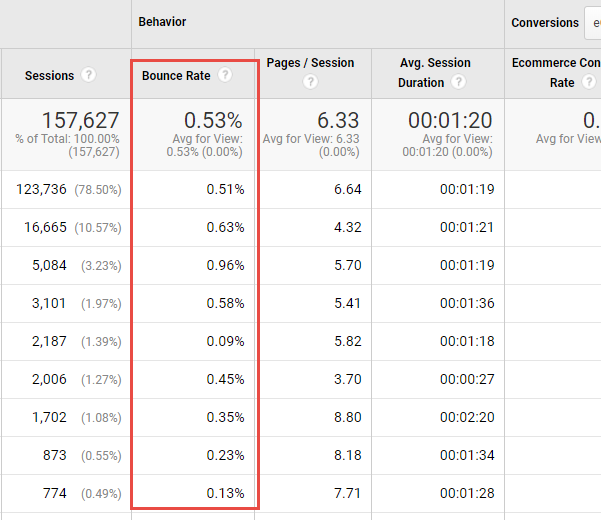Select pages per session cell 5.70
Viewport: 601px width, 520px height.
coord(348,265)
